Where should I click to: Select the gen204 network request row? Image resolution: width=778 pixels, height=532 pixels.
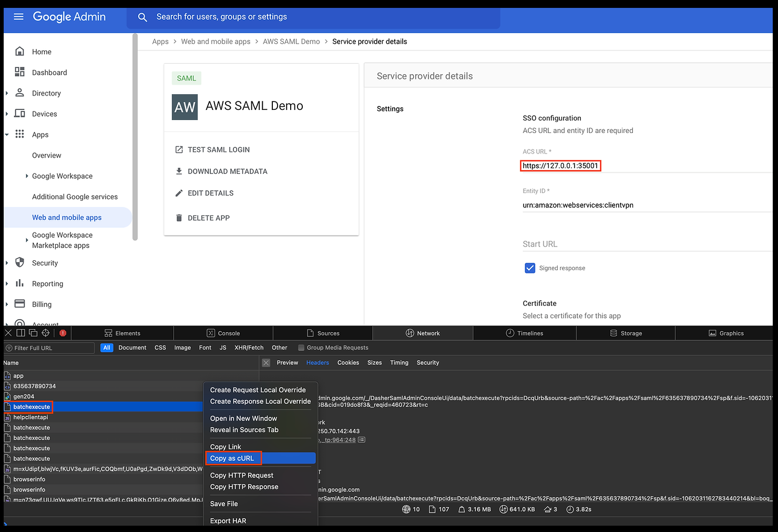pos(103,396)
